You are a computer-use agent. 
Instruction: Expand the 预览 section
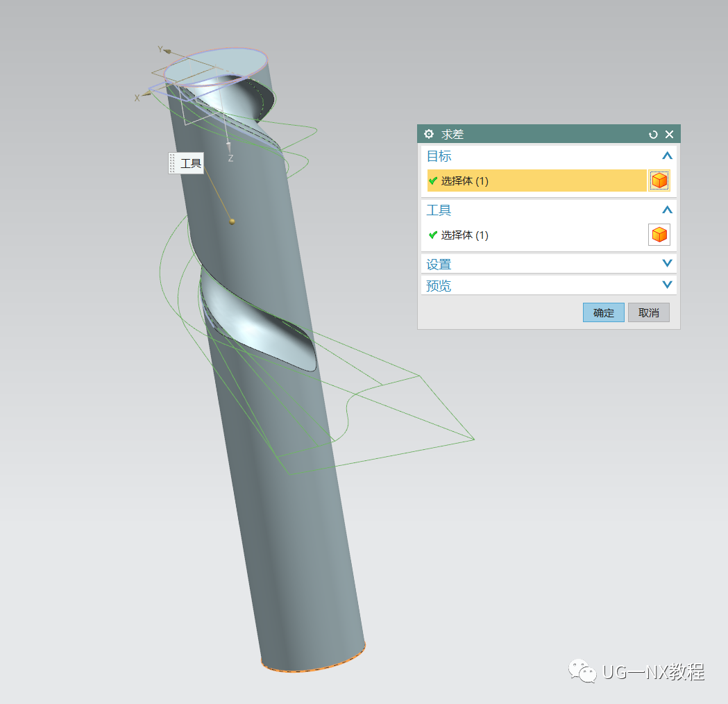click(667, 285)
